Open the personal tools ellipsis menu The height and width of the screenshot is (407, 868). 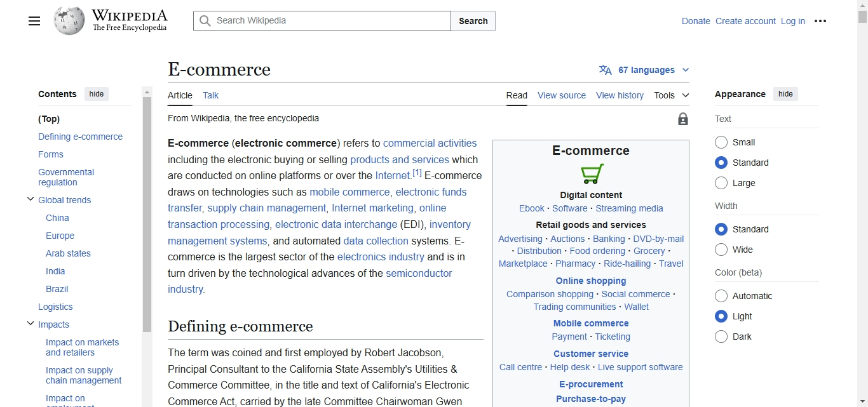pos(820,21)
